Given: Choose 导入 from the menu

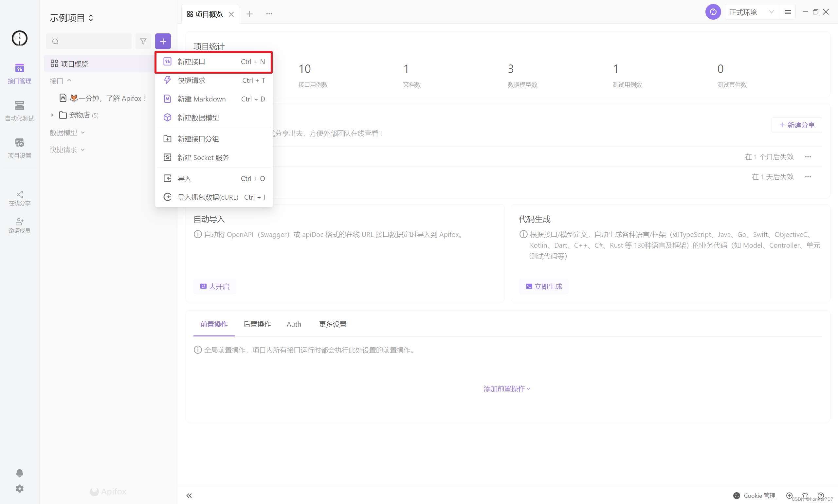Looking at the screenshot, I should [214, 179].
